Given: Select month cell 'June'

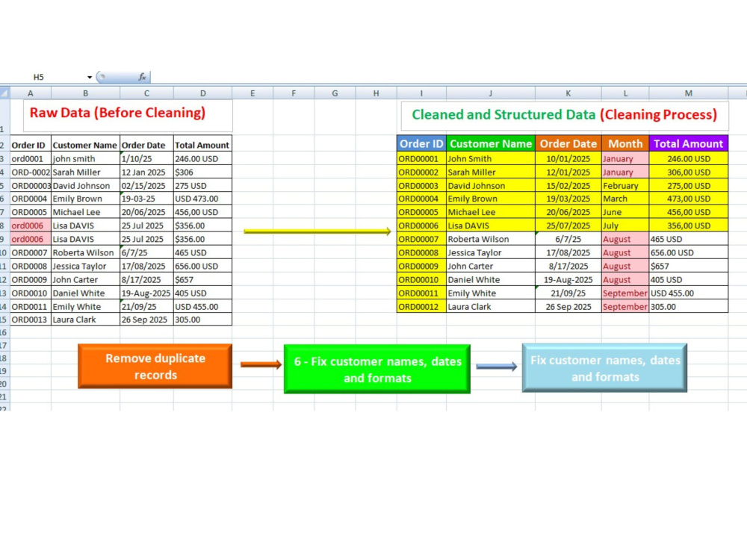Looking at the screenshot, I should tap(625, 212).
